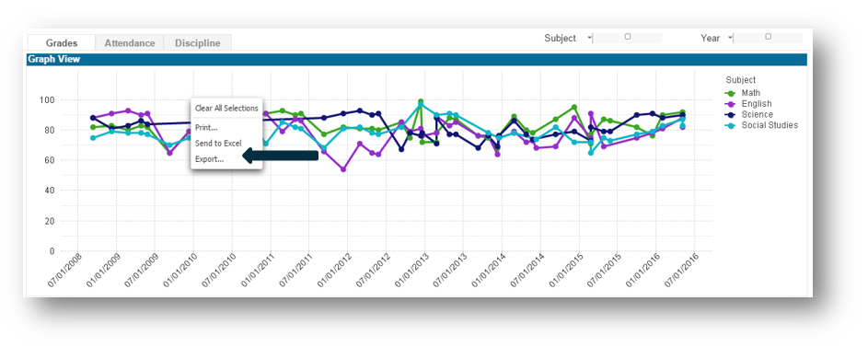
Task: Choose Export... from the context menu
Action: tap(210, 159)
